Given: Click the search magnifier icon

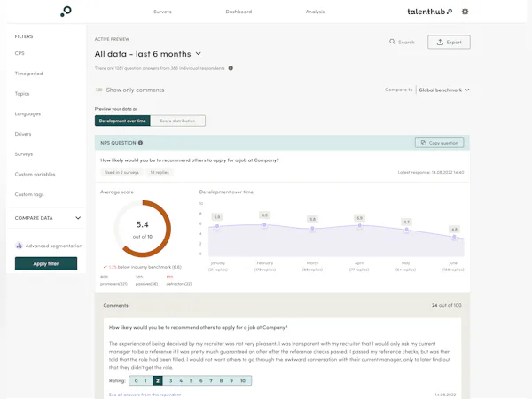Looking at the screenshot, I should (x=392, y=42).
